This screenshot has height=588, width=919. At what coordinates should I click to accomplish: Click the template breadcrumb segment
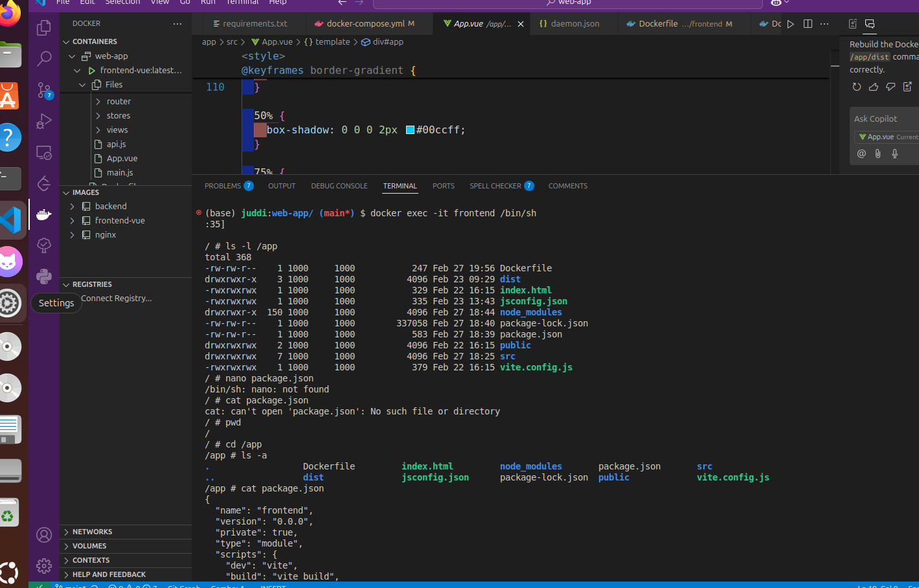click(327, 42)
